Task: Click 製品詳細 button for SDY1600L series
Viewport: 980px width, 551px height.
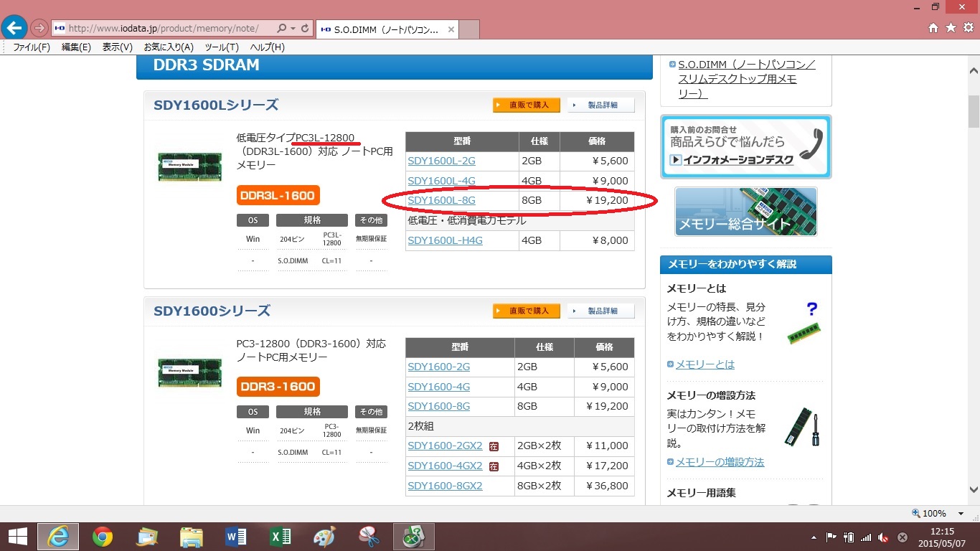Action: 601,105
